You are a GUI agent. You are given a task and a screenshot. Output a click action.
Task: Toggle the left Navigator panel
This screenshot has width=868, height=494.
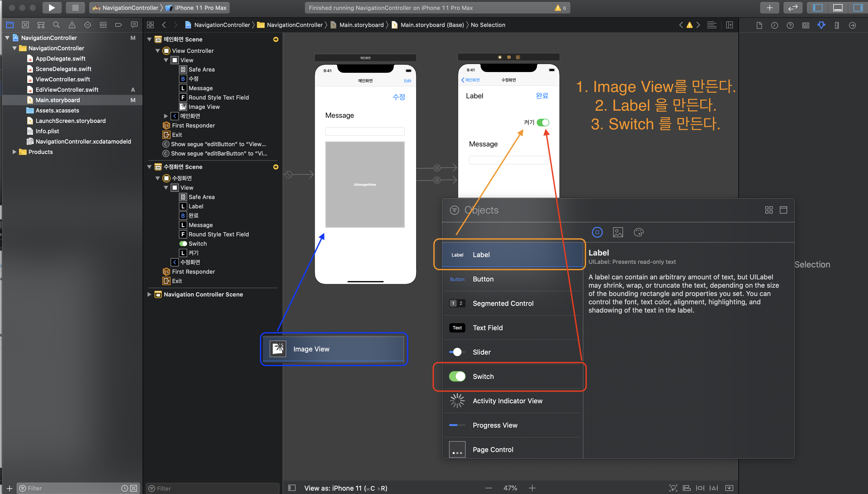pos(817,8)
